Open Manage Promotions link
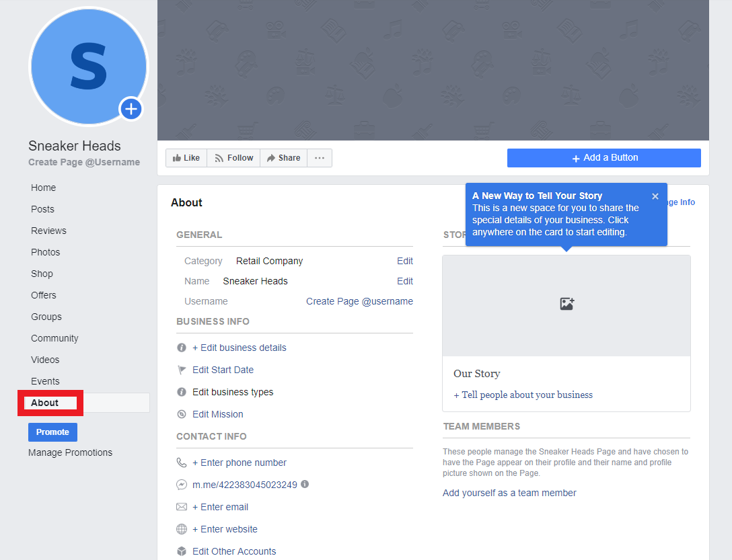Image resolution: width=732 pixels, height=560 pixels. pos(70,452)
